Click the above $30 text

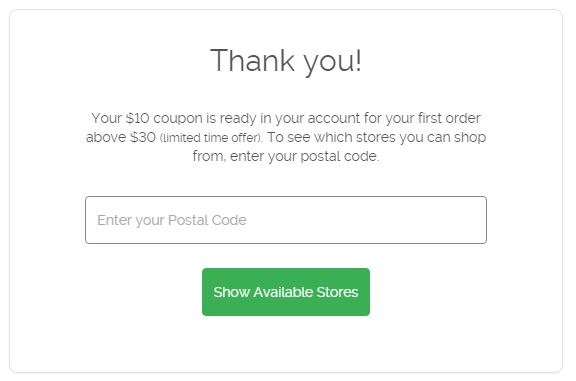click(121, 137)
